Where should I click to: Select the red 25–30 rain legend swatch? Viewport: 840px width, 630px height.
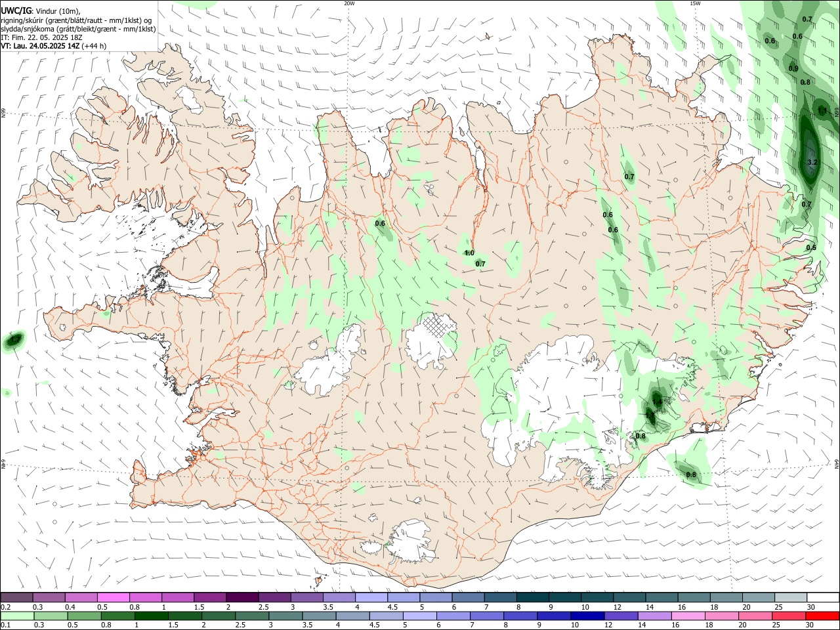tap(787, 616)
